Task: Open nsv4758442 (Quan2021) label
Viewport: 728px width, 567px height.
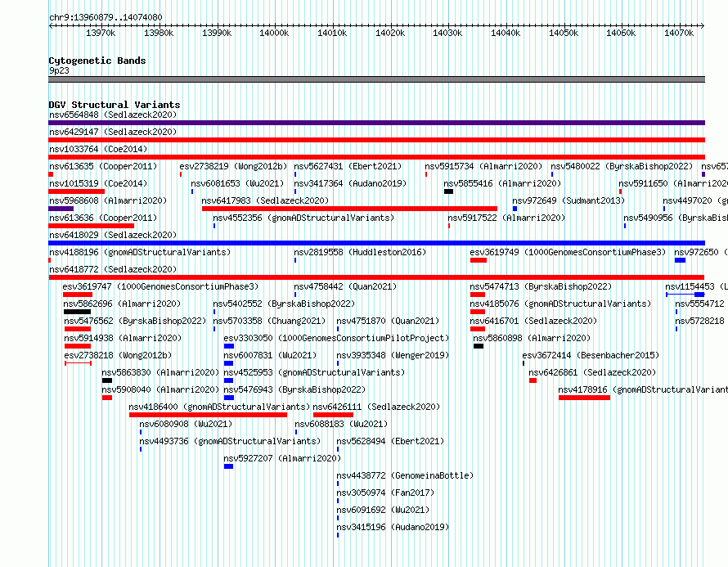Action: click(x=345, y=286)
